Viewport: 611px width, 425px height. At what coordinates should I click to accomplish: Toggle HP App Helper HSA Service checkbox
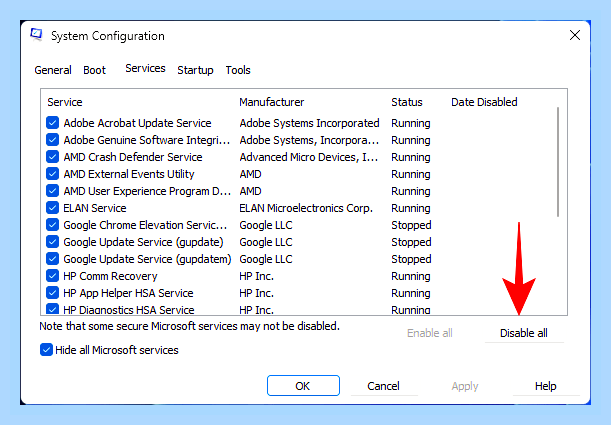coord(53,293)
